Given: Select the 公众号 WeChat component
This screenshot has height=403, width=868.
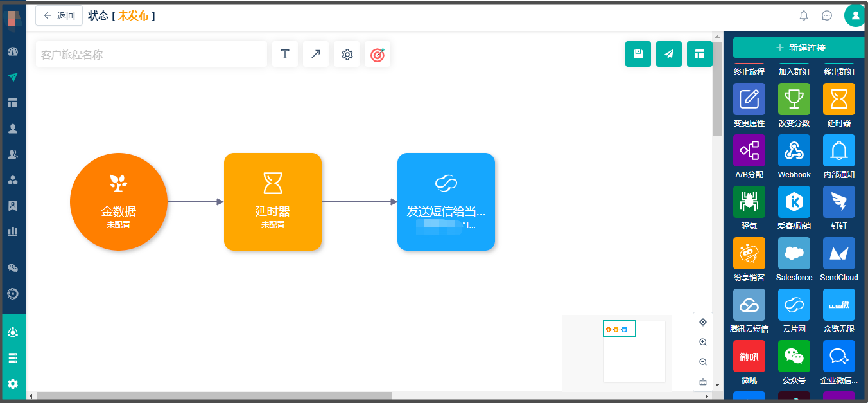Looking at the screenshot, I should click(794, 356).
